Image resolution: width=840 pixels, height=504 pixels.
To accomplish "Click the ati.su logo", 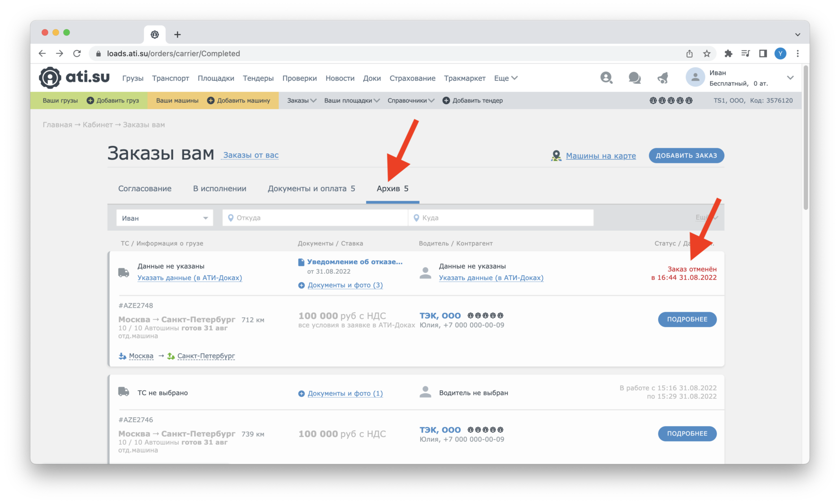I will coord(74,77).
